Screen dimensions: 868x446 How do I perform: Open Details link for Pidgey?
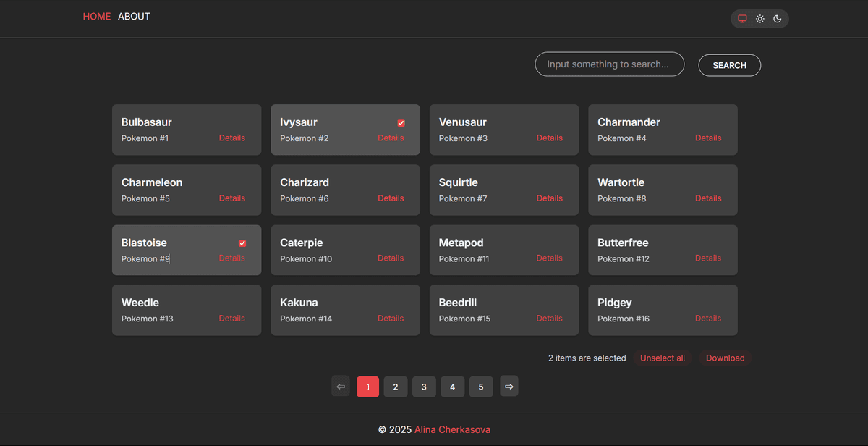[x=708, y=319]
